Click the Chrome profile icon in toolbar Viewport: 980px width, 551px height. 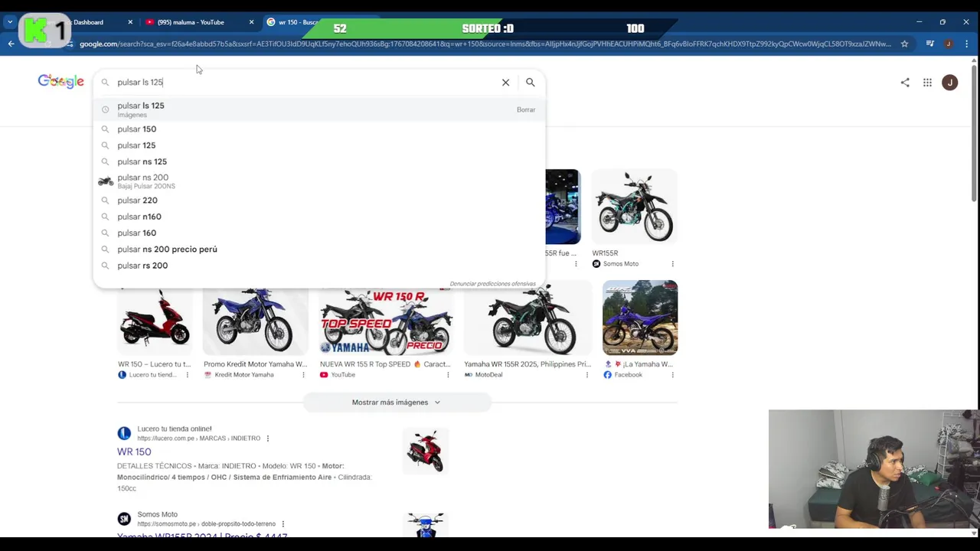tap(949, 44)
